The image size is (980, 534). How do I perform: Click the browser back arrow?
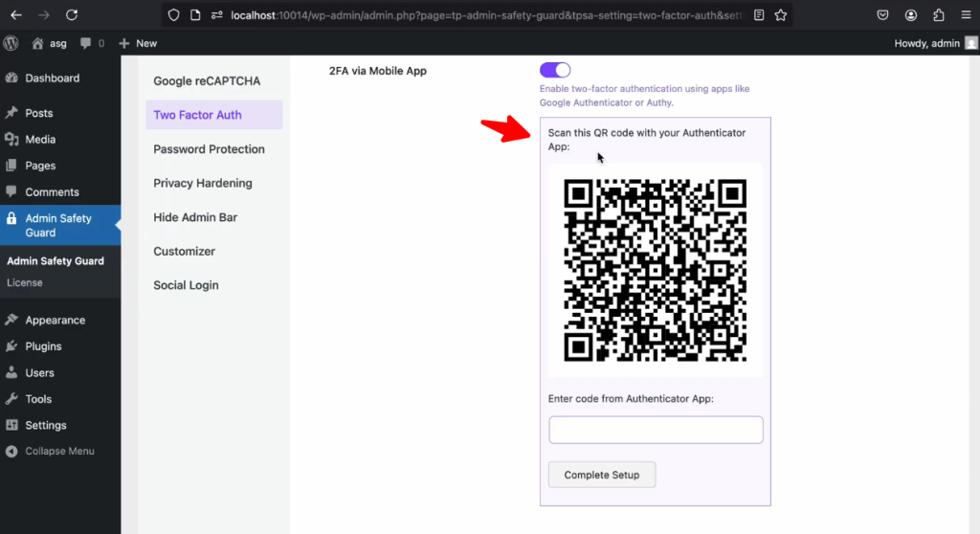pyautogui.click(x=16, y=15)
